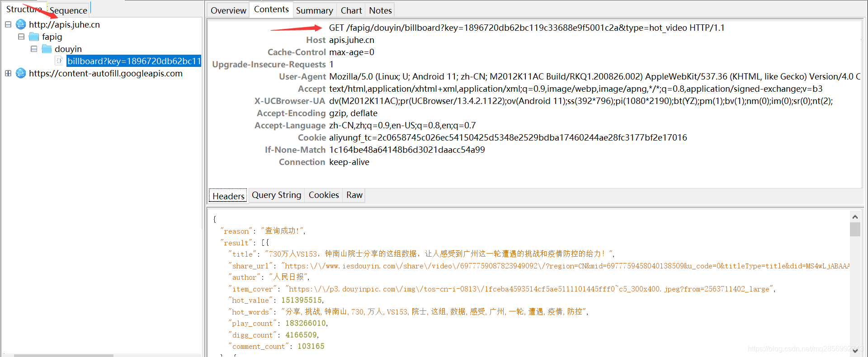
Task: Collapse the http://apis.juhe.cn tree node
Action: pyautogui.click(x=8, y=24)
